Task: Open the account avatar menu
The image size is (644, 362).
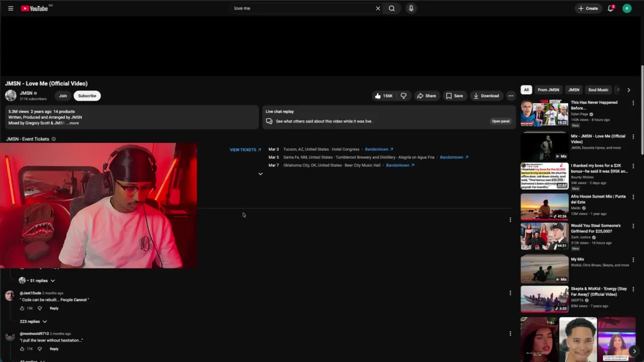Action: 627,8
